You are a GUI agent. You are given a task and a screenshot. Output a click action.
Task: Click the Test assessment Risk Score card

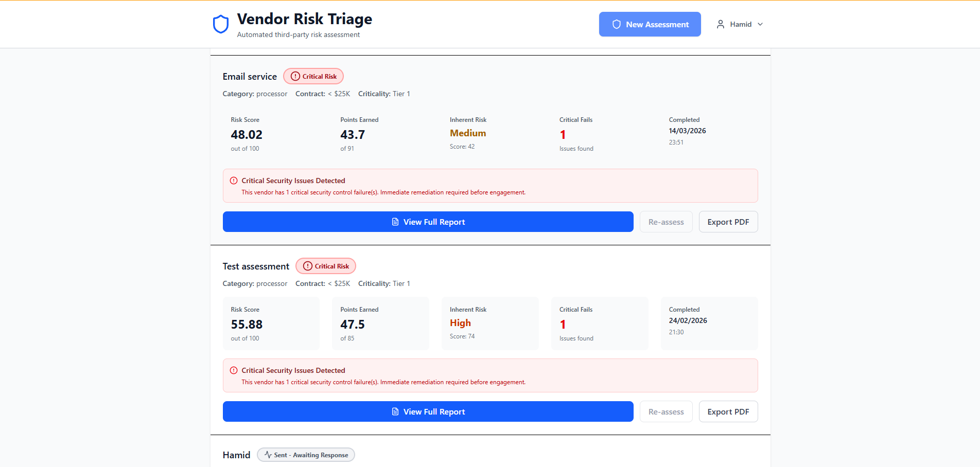tap(271, 324)
